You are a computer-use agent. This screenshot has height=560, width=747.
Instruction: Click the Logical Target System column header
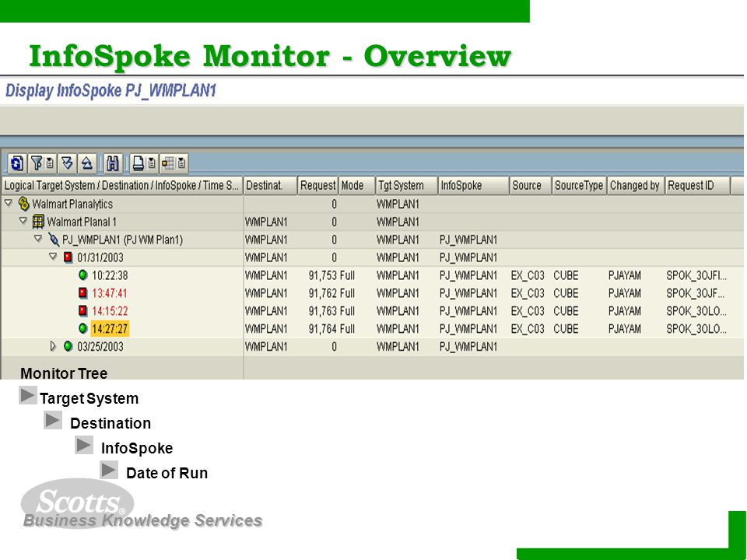pyautogui.click(x=122, y=186)
